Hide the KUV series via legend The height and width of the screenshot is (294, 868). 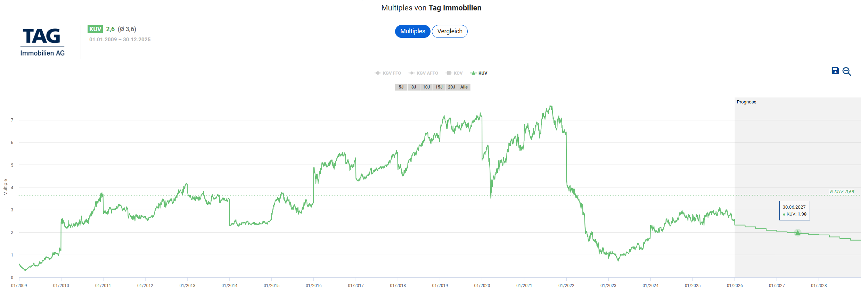(479, 73)
